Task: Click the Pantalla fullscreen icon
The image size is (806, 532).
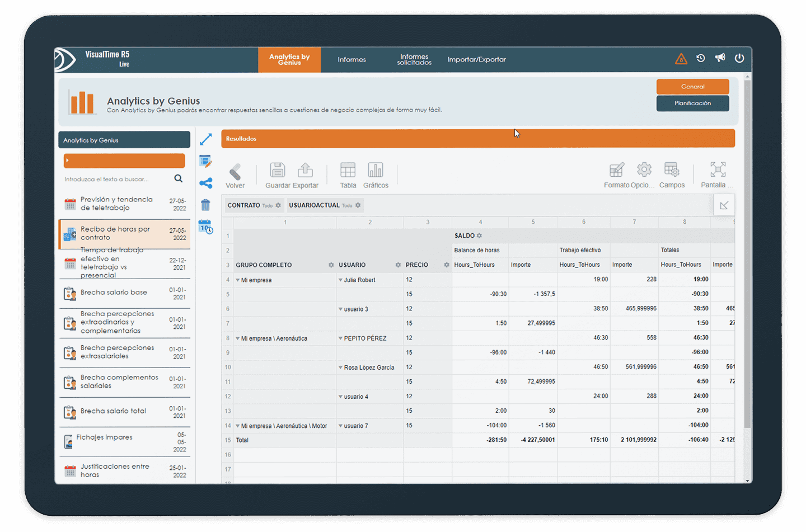Action: pos(718,170)
